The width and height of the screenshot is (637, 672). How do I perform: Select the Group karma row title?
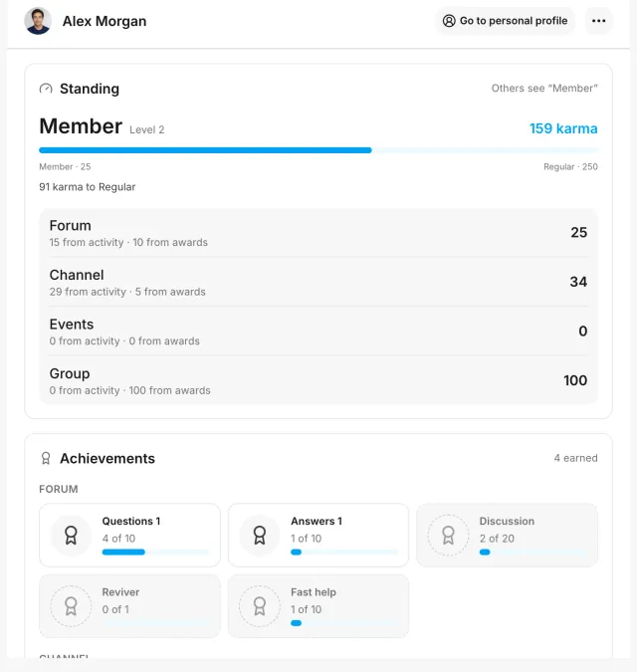tap(70, 373)
